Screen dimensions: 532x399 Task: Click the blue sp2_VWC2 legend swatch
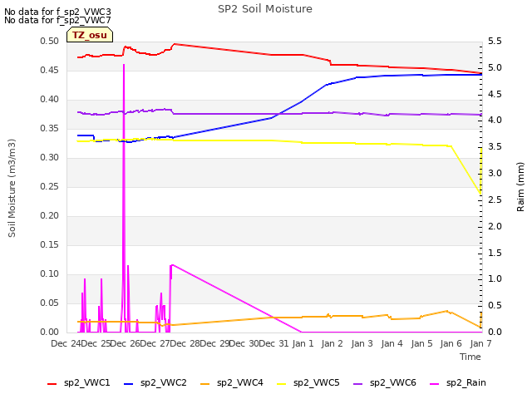coord(129,384)
